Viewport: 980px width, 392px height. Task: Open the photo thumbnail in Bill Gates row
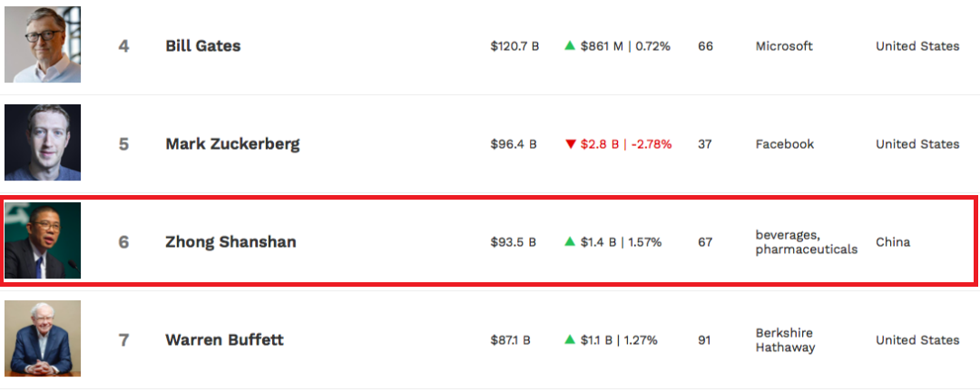click(43, 44)
